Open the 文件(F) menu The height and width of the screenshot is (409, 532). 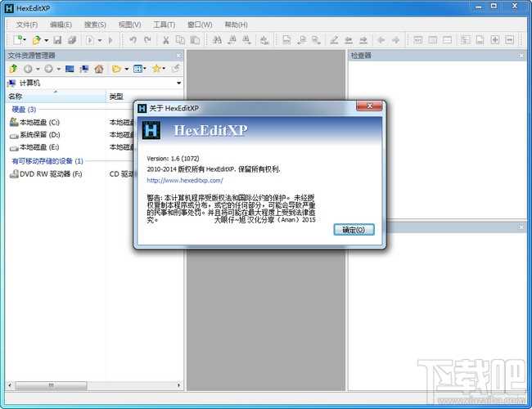[x=27, y=25]
